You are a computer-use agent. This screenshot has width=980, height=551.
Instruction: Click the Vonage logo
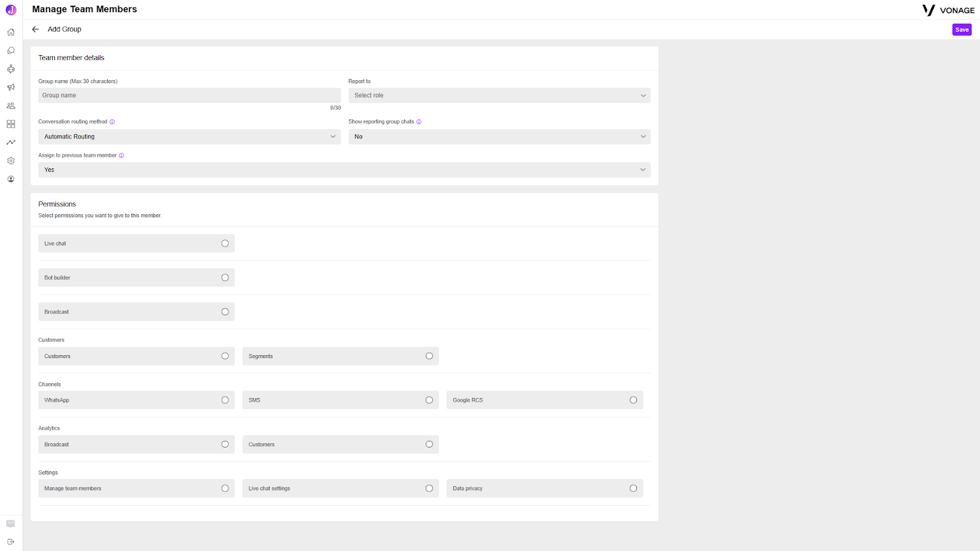(948, 10)
